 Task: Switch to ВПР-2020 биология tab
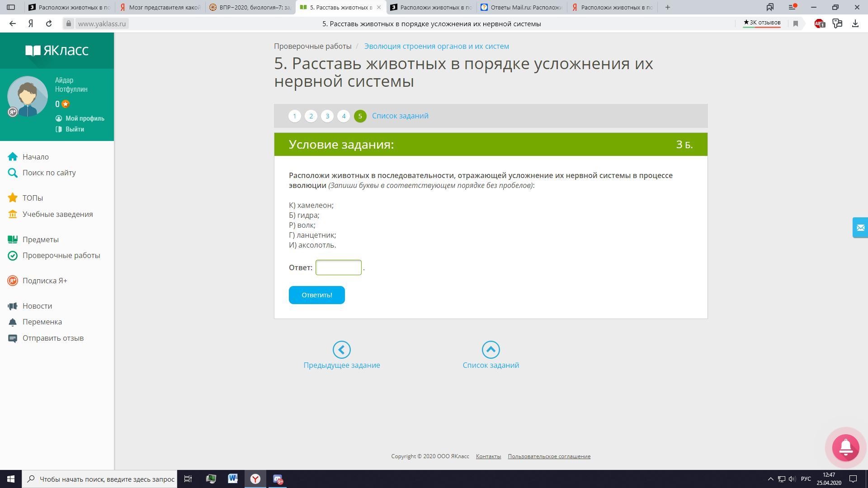pos(251,7)
